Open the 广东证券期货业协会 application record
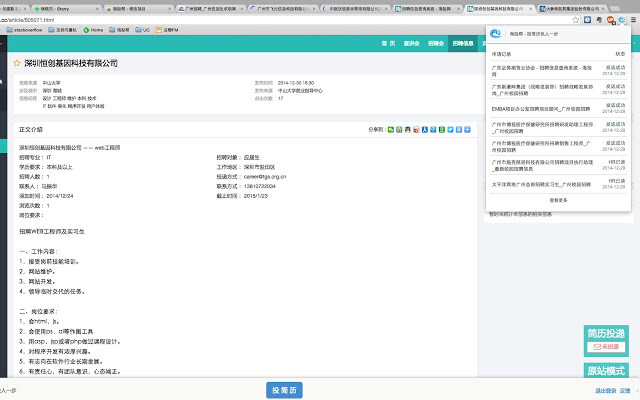Viewport: 640px width, 400px height. pos(558,71)
